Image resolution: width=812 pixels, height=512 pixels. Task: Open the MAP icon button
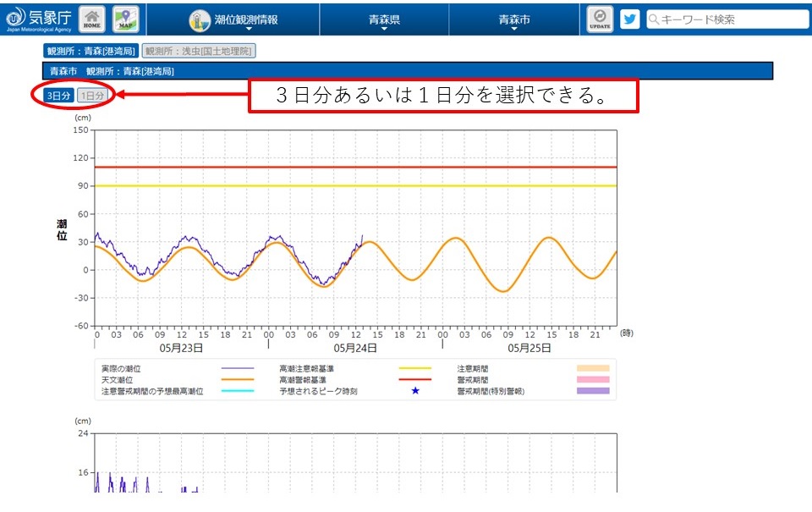tap(125, 19)
